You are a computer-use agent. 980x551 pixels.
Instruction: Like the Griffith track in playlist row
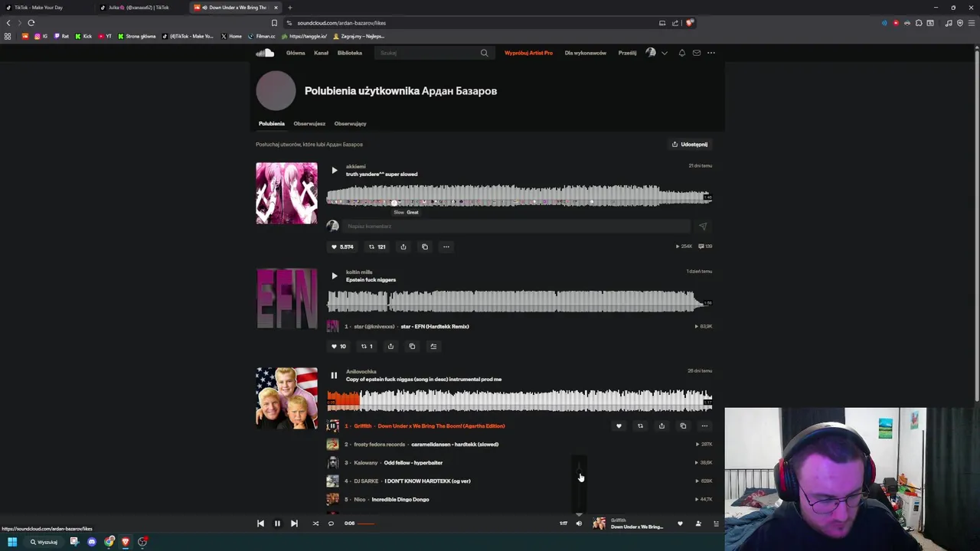pos(619,425)
